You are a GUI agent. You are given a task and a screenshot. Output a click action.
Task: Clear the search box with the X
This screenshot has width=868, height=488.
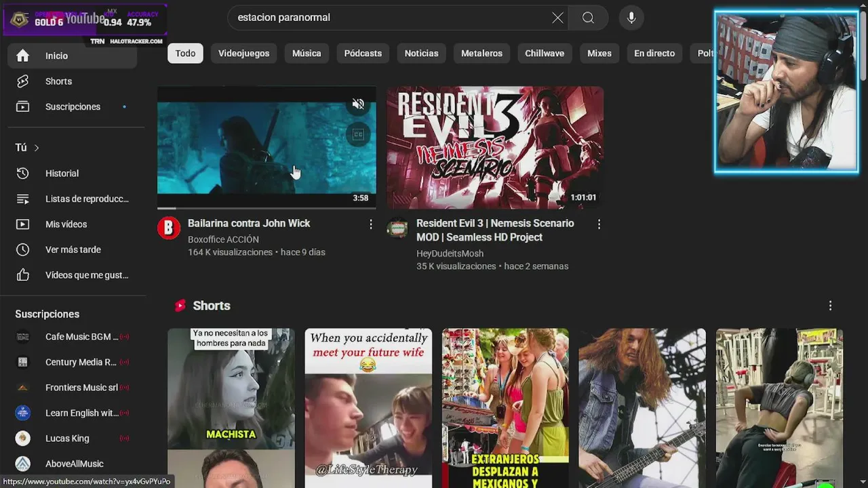[x=557, y=18]
